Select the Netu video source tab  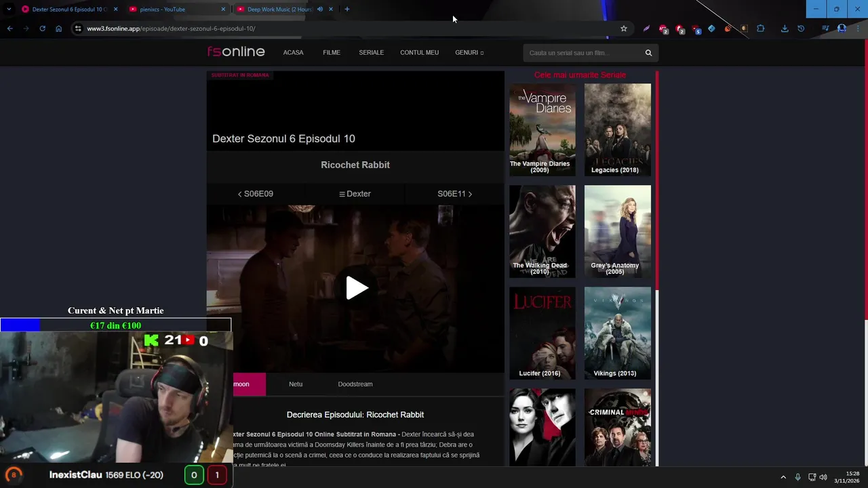[x=296, y=384]
